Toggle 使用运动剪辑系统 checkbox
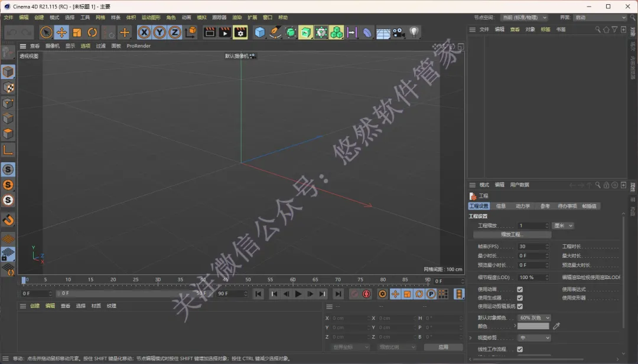 coord(520,306)
